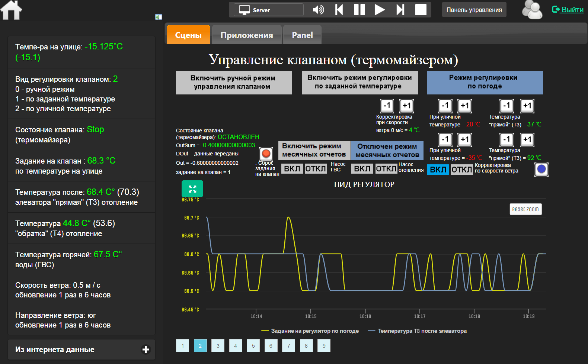Turn ГВС pump on with ВКЛ

(x=292, y=169)
